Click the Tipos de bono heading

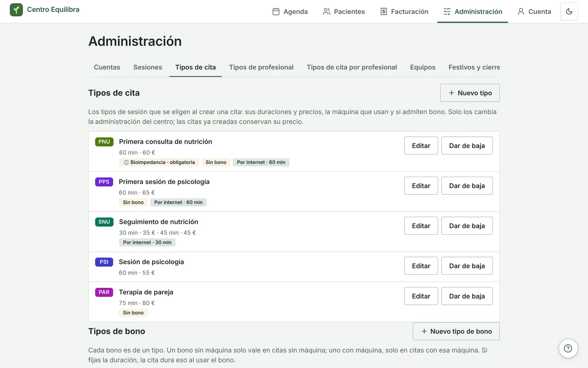tap(117, 331)
